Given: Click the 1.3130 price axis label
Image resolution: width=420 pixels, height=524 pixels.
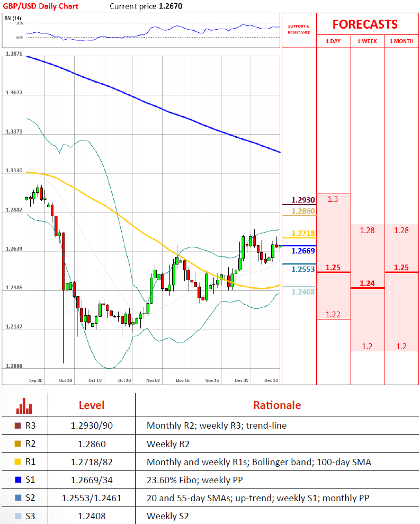Looking at the screenshot, I should tap(14, 171).
